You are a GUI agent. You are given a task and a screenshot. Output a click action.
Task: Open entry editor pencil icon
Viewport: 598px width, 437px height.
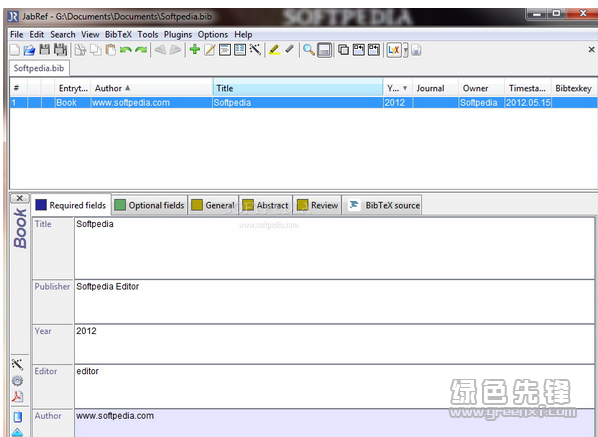coord(210,50)
